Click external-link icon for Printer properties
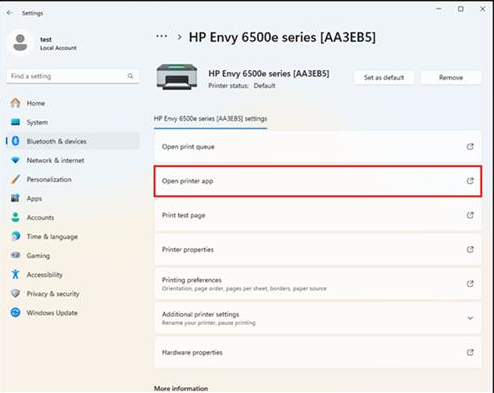 point(470,249)
